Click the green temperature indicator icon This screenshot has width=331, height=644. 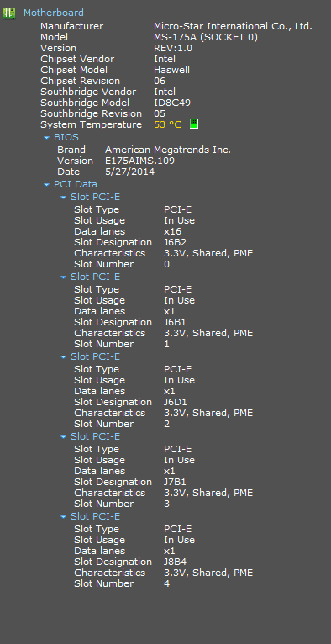click(x=194, y=124)
